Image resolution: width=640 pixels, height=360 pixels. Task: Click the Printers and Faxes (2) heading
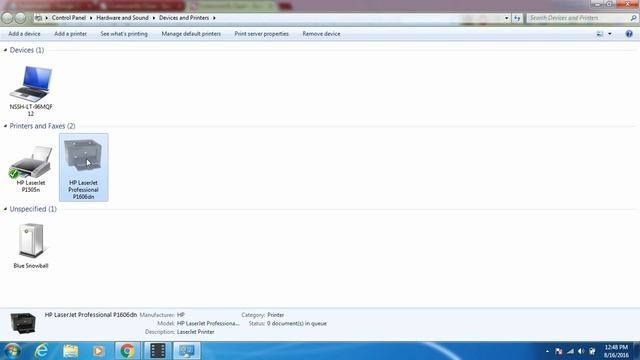click(x=42, y=126)
